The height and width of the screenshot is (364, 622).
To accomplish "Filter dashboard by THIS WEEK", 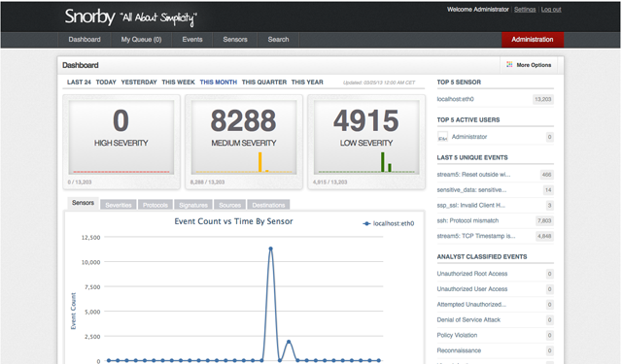I will [178, 82].
